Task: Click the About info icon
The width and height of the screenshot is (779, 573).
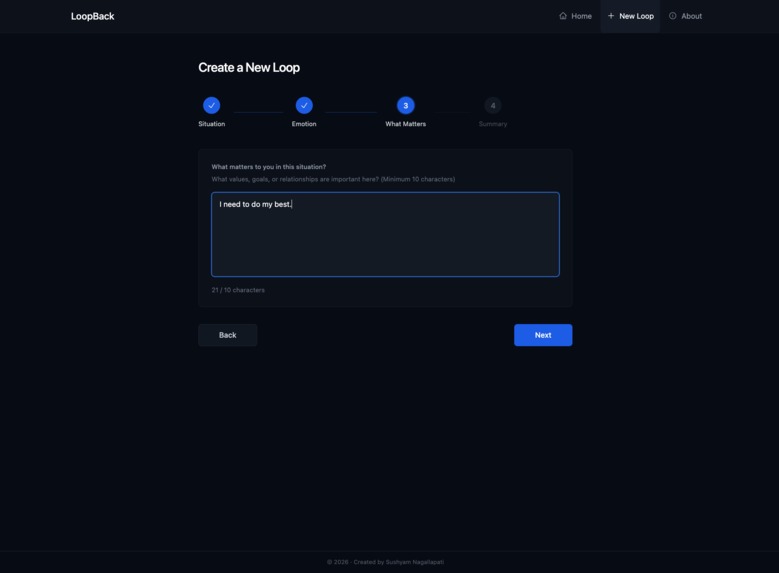Action: 673,16
